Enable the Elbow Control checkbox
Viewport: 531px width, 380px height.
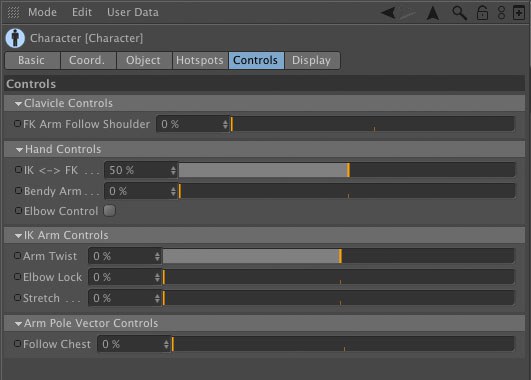click(x=109, y=211)
